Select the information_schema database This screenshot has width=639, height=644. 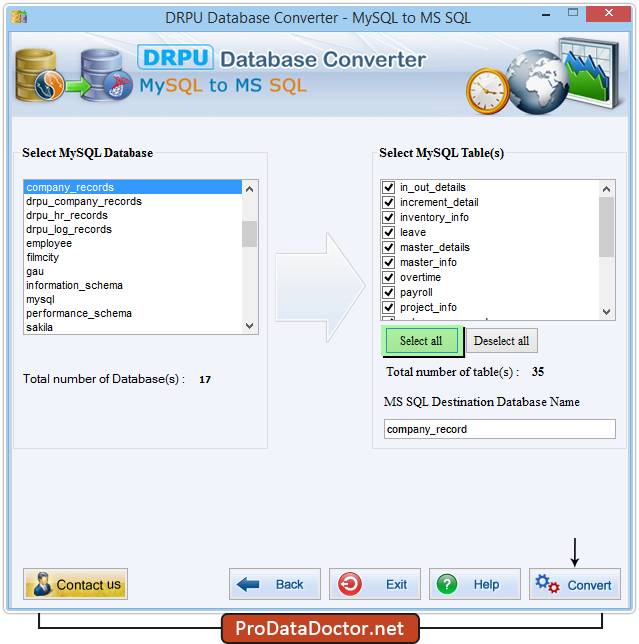coord(133,285)
